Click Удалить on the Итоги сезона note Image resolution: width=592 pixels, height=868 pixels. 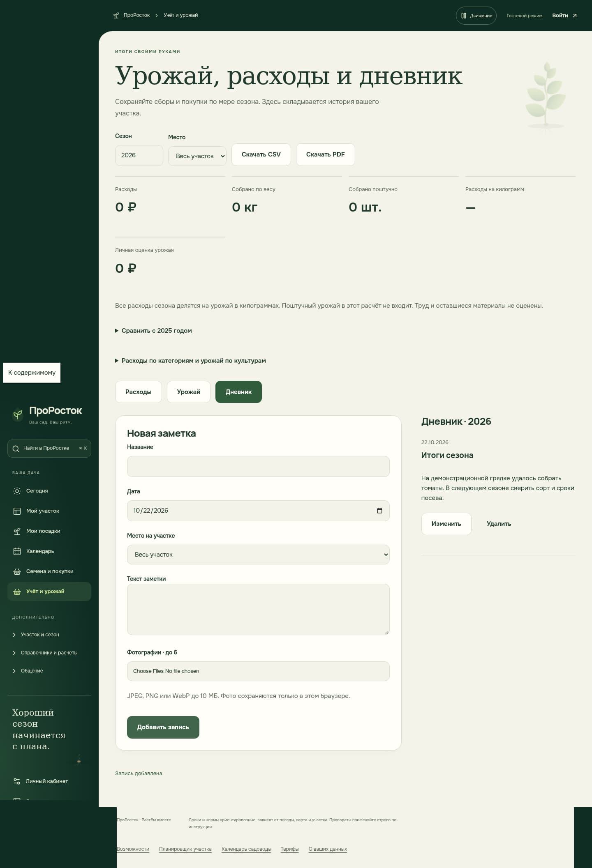499,524
